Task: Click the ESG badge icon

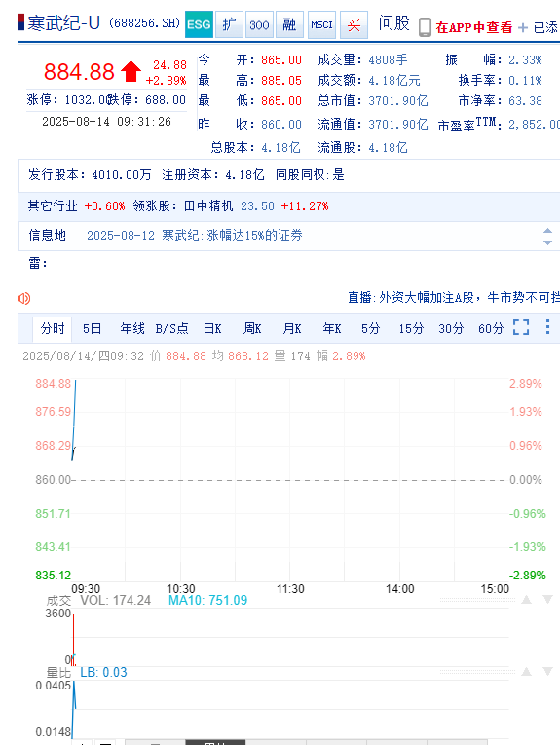Action: [199, 24]
